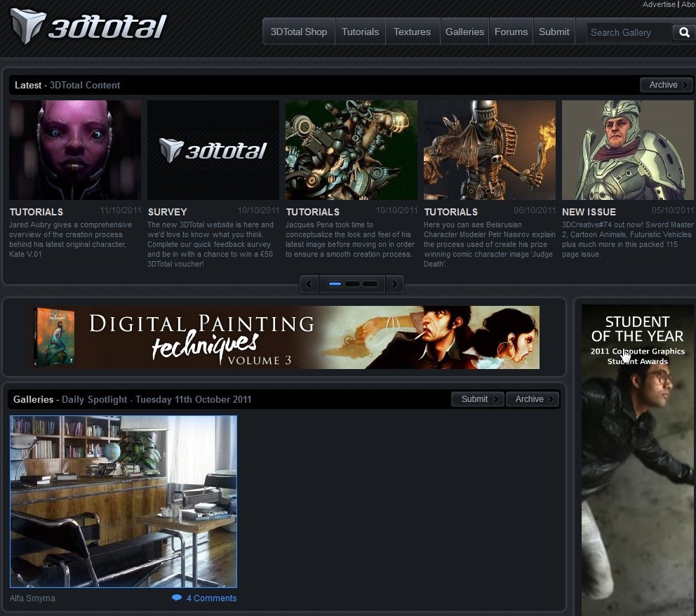Click the Jared Aubry tutorial description

[x=71, y=239]
